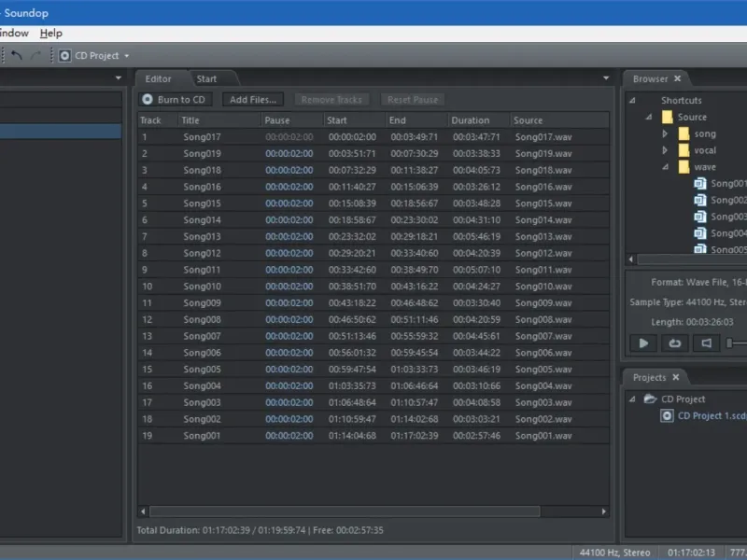Click start time 00:51:13:46 of Song007
The image size is (747, 560).
click(352, 336)
